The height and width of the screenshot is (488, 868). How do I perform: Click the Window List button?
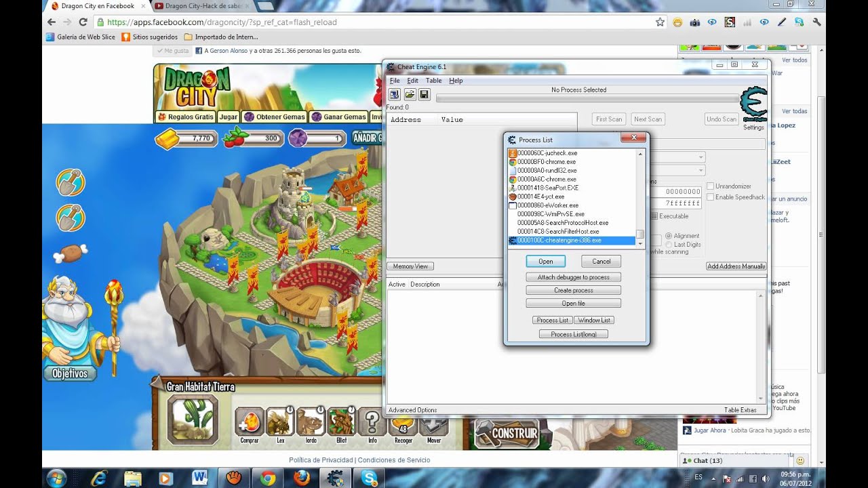(x=593, y=320)
